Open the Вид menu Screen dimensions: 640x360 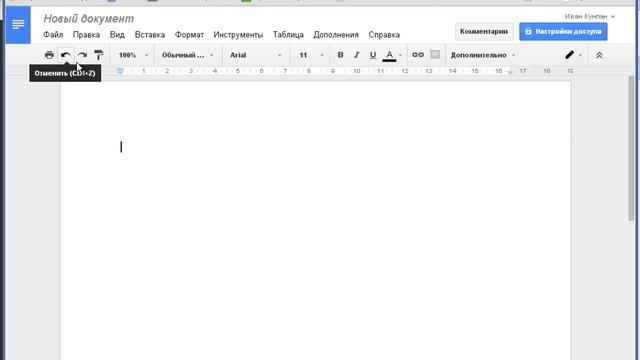(117, 35)
